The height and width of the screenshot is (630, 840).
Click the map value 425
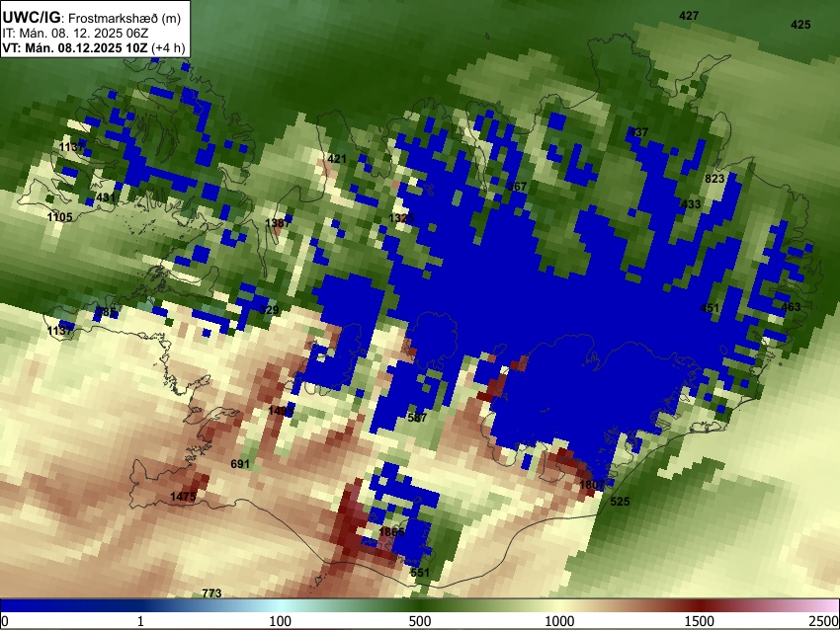(x=800, y=24)
